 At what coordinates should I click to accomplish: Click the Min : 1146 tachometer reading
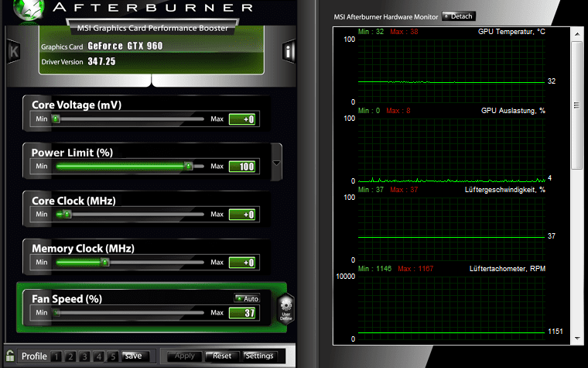tap(374, 269)
